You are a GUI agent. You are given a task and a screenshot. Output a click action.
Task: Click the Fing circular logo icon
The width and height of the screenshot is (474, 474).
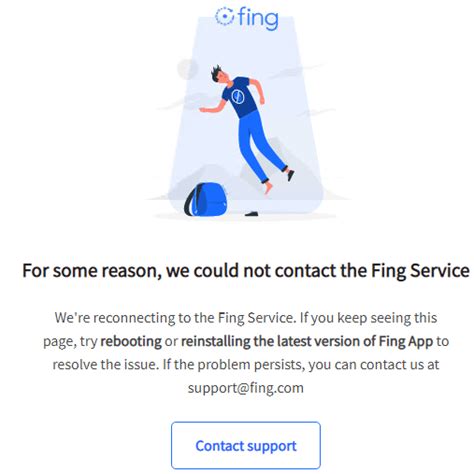(224, 16)
